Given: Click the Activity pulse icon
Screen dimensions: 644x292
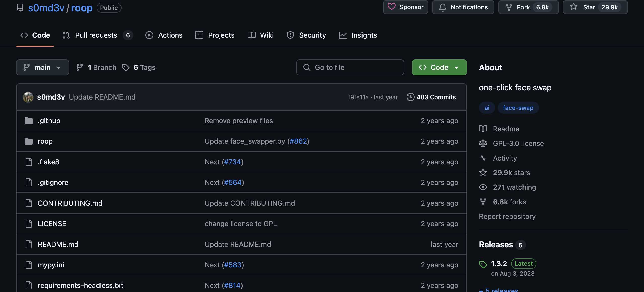Looking at the screenshot, I should click(483, 158).
